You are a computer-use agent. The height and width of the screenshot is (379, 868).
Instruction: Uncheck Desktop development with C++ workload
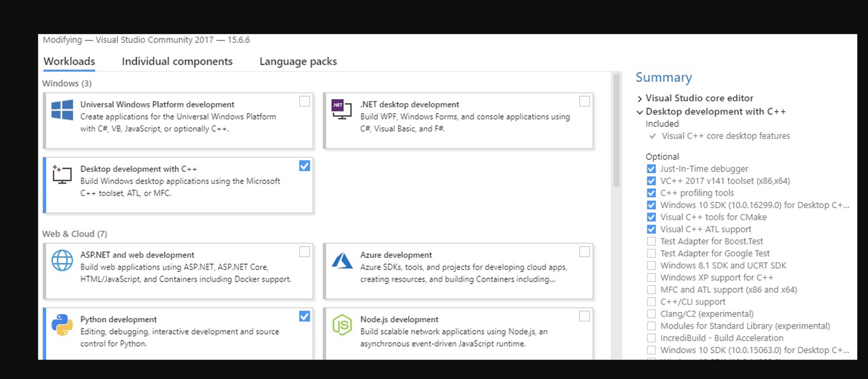[305, 166]
